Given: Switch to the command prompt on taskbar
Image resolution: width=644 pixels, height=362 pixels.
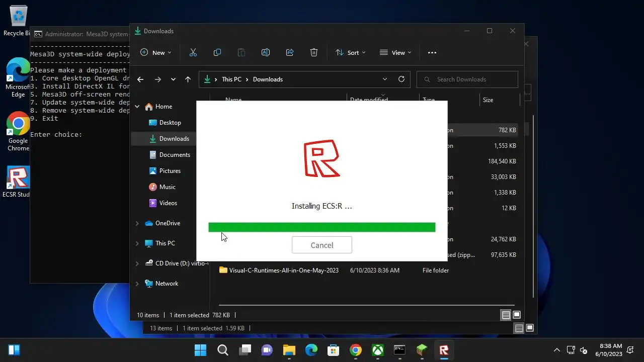Looking at the screenshot, I should point(399,350).
